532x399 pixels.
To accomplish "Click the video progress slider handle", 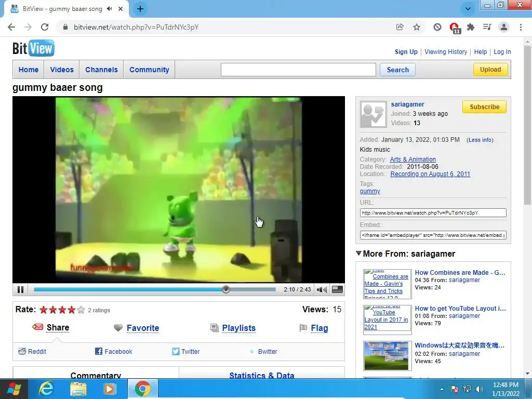I will tap(226, 289).
